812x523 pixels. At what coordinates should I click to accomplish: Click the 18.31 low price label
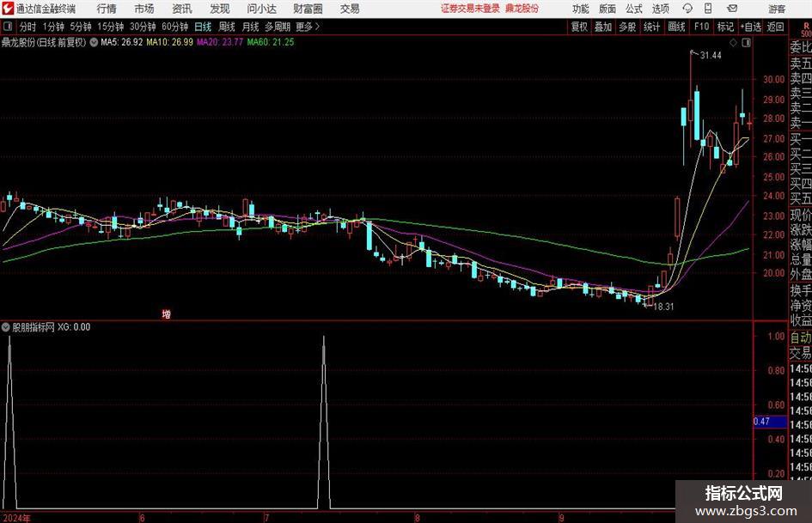[x=663, y=307]
